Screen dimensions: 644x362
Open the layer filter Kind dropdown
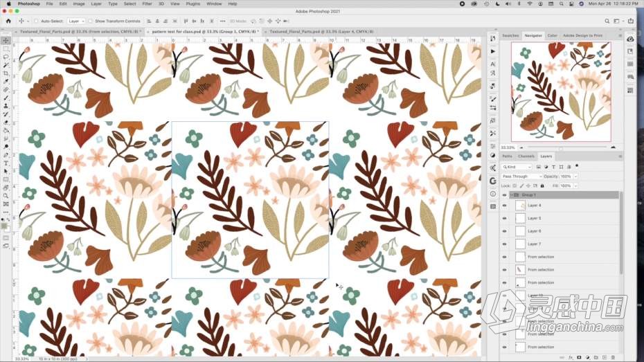click(517, 167)
